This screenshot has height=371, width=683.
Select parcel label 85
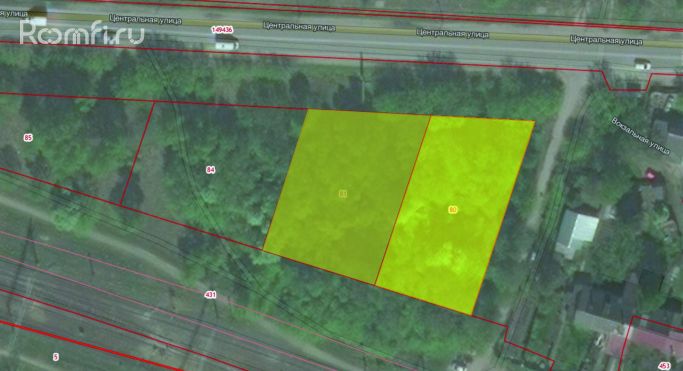point(28,138)
